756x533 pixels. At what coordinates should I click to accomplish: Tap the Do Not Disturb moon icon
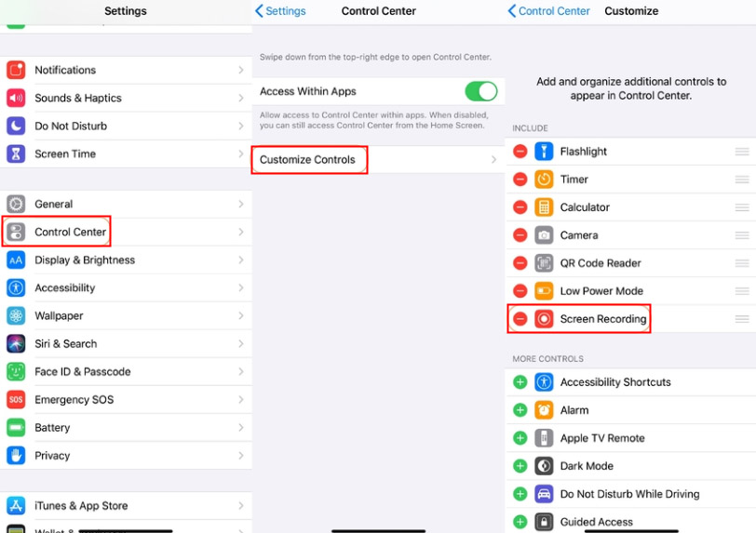point(16,126)
